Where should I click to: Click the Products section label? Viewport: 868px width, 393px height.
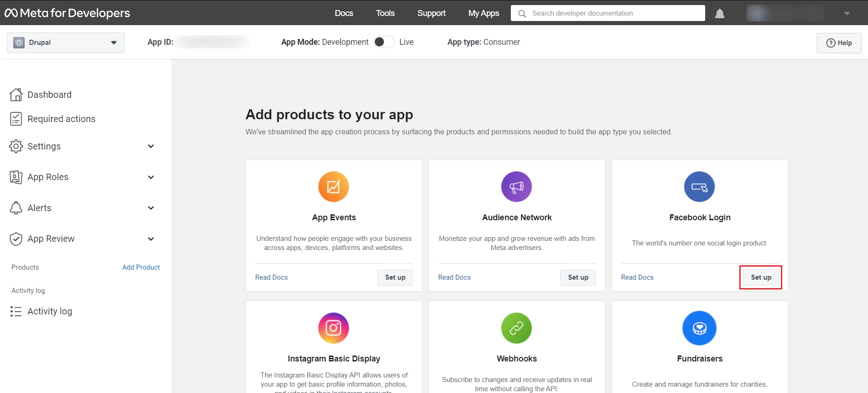coord(25,267)
